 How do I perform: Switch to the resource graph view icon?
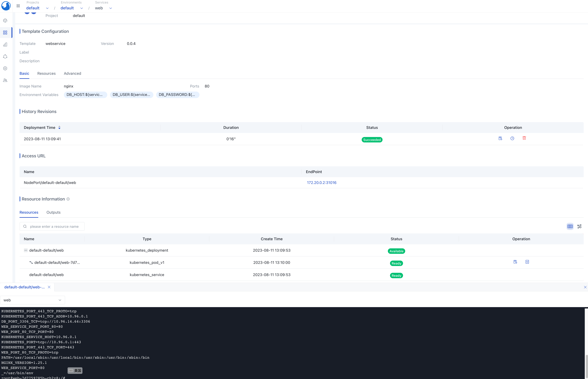pos(579,226)
